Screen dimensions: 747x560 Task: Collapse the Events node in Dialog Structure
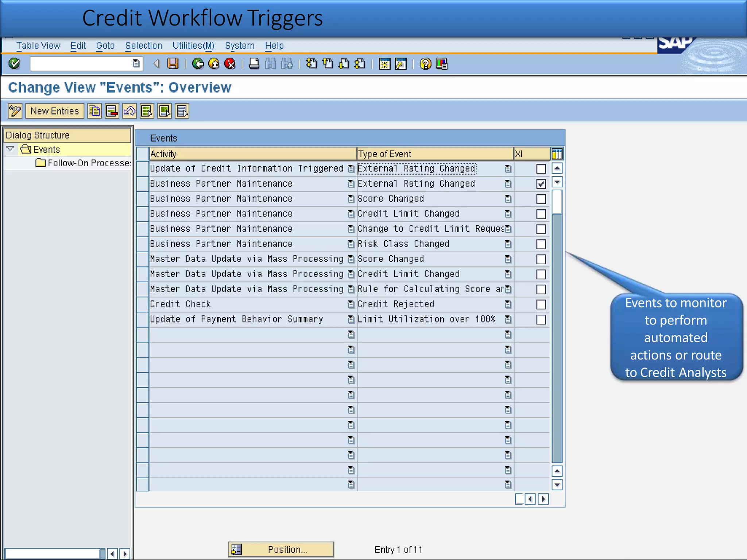(x=10, y=149)
